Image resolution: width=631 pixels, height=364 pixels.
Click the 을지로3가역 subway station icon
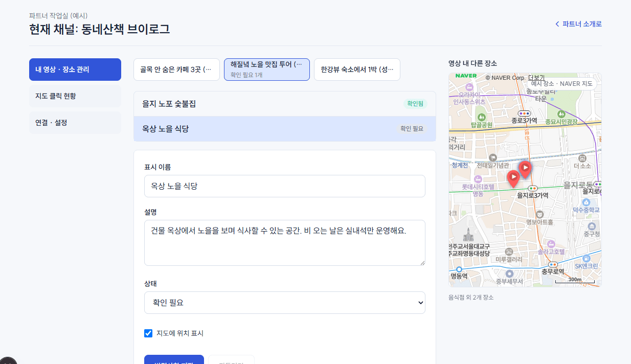tap(533, 188)
